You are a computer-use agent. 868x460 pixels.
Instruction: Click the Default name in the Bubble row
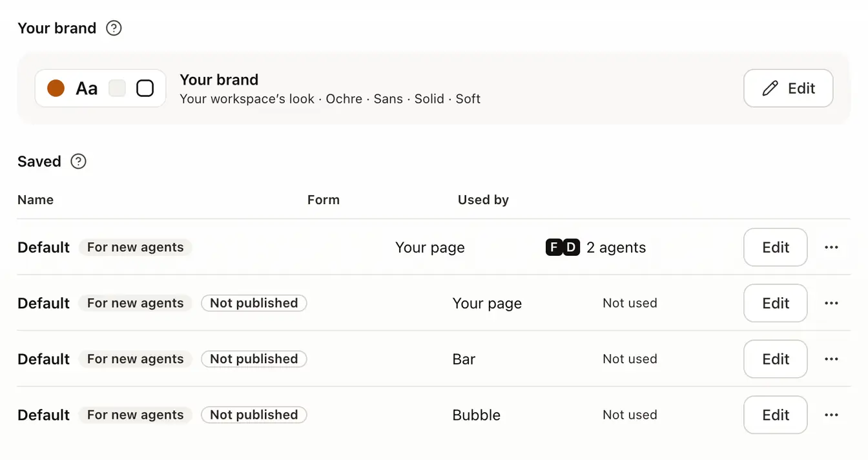[x=43, y=415]
